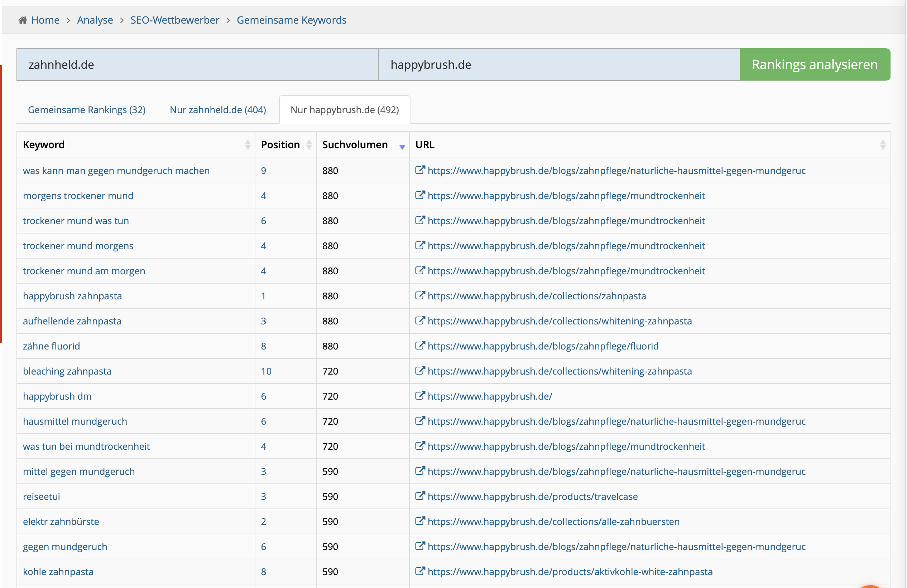Open keyword 'happybrush dm'

point(57,396)
